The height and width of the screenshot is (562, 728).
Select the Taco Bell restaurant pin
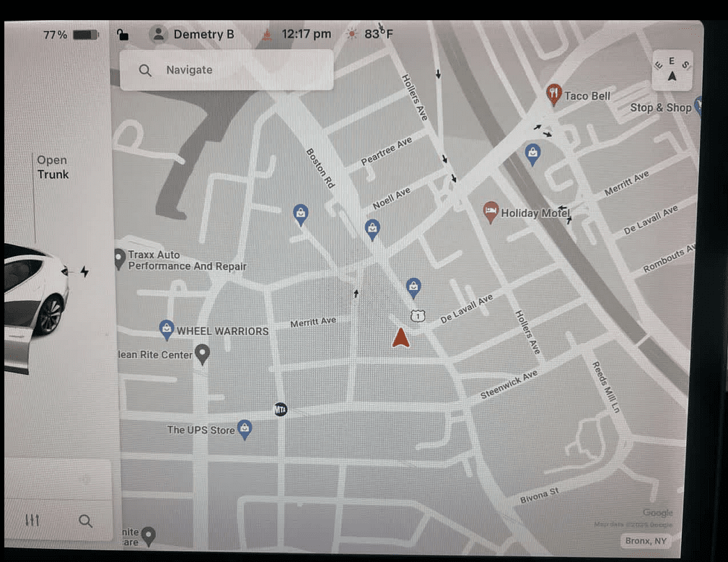point(553,95)
